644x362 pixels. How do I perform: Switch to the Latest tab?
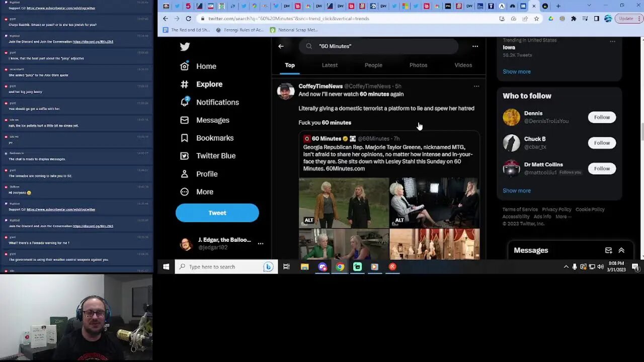(330, 65)
